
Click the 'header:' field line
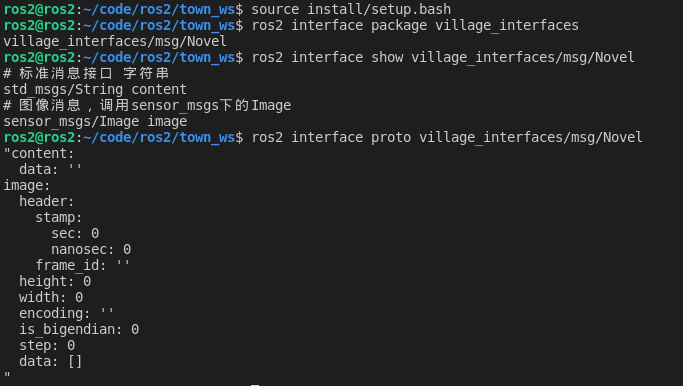click(47, 201)
